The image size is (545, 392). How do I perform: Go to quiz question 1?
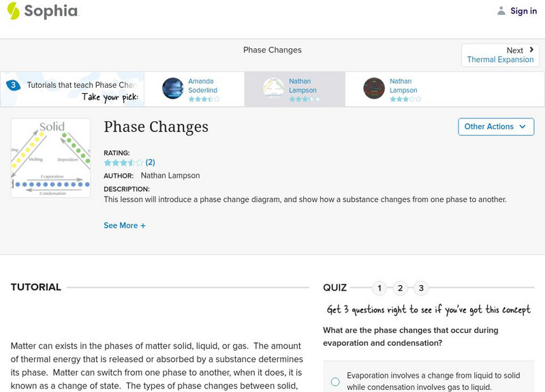[x=379, y=288]
